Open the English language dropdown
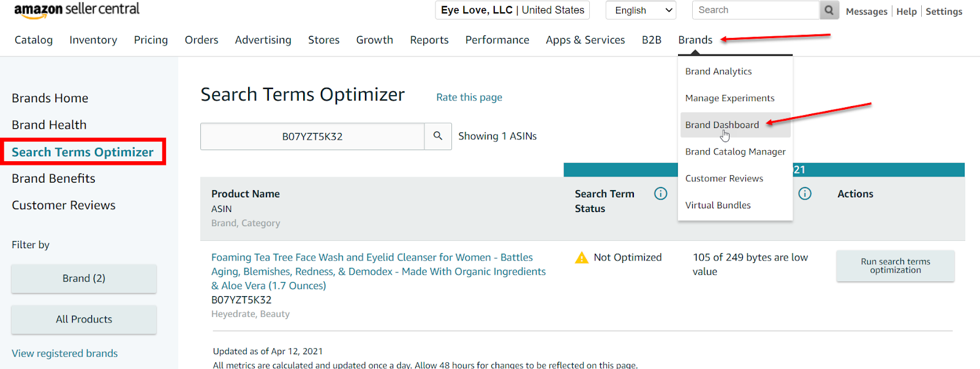 tap(641, 10)
